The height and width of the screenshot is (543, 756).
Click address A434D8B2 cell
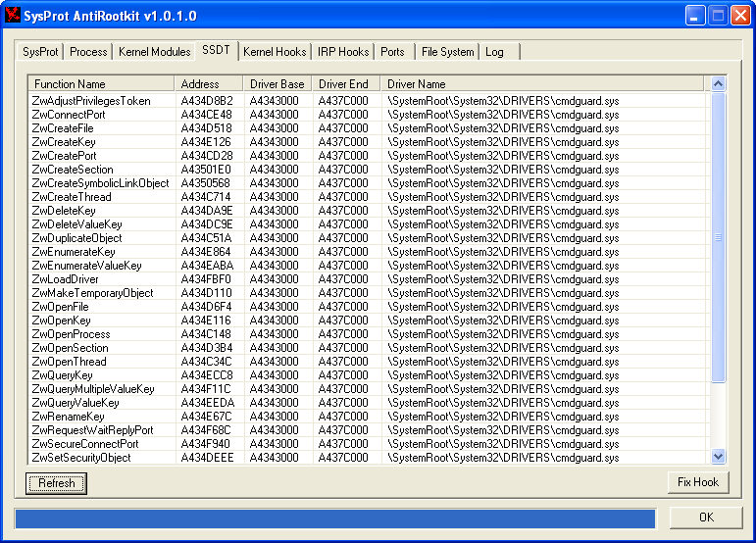(x=207, y=101)
